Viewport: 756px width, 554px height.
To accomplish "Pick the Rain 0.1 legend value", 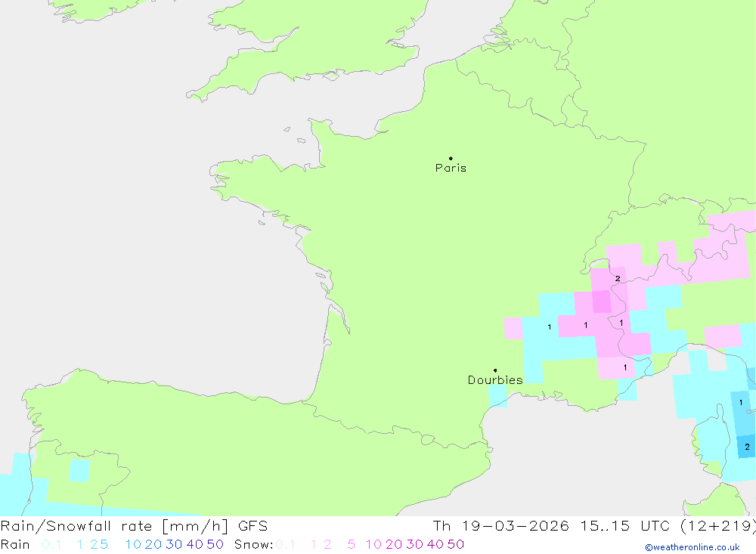I will click(51, 544).
